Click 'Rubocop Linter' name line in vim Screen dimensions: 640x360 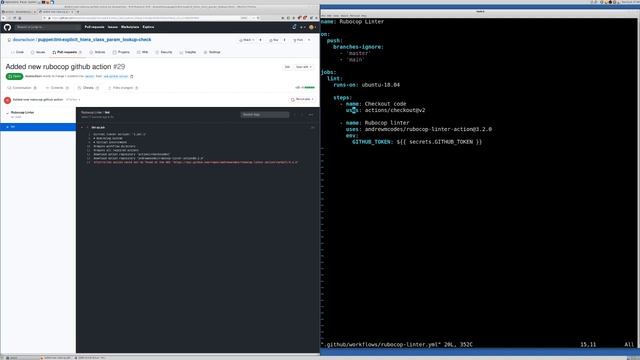353,22
